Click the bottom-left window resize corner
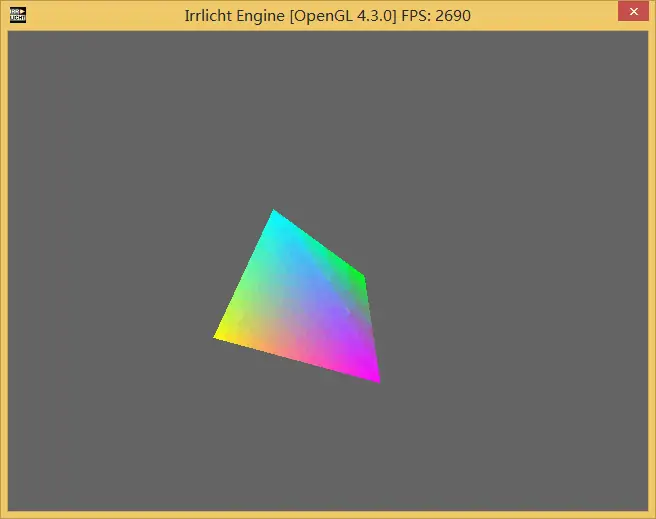The width and height of the screenshot is (656, 519). [x=3, y=515]
